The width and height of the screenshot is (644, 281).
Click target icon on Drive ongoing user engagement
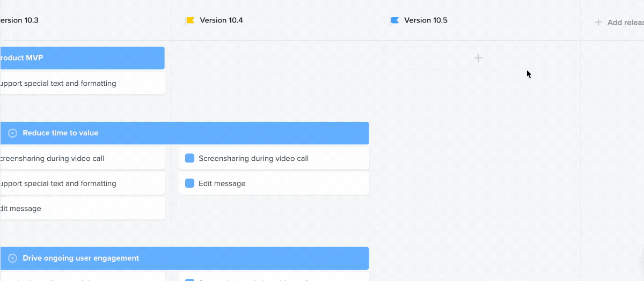pyautogui.click(x=12, y=258)
